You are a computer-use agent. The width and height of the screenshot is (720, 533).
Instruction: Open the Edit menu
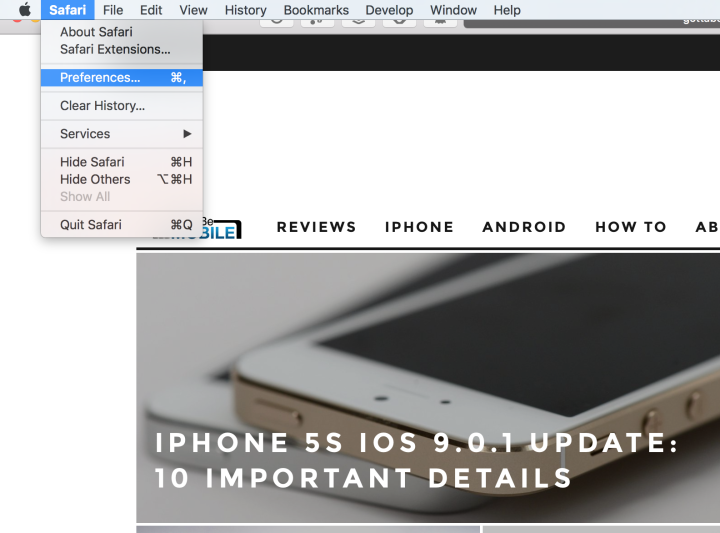[151, 10]
